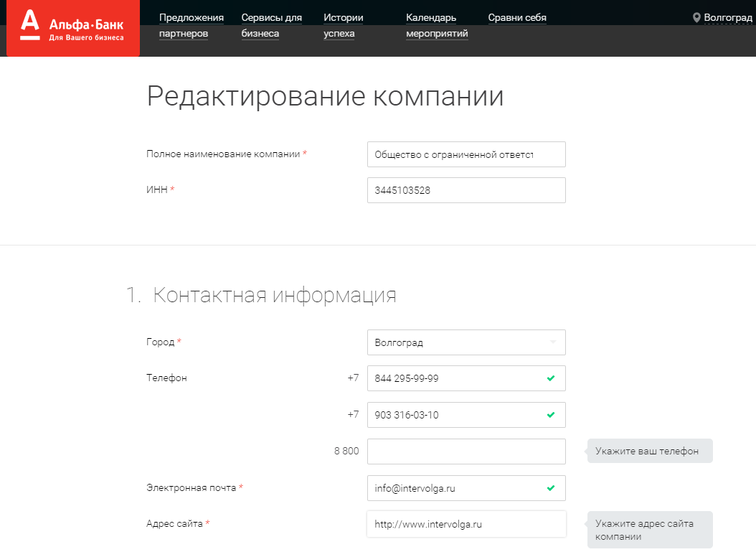Open the Волгоград city selector in header
This screenshot has height=552, width=756.
pos(727,18)
